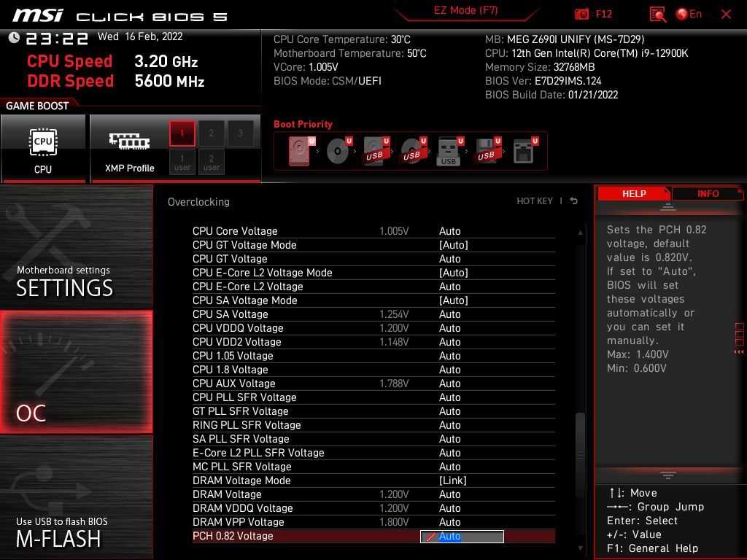This screenshot has height=560, width=747.
Task: Select the E-Core L2 PLL SFR Voltage row
Action: 373,452
